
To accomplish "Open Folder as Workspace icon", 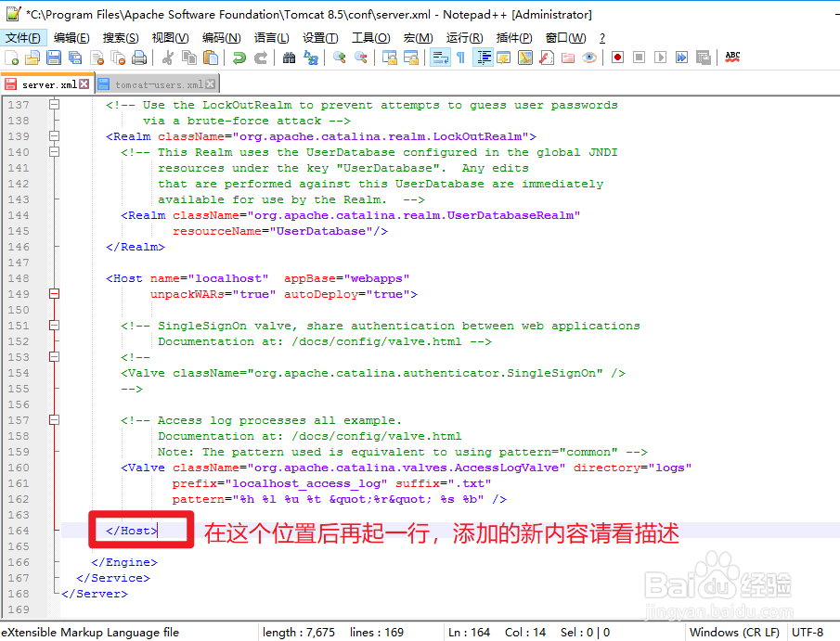I will click(568, 58).
